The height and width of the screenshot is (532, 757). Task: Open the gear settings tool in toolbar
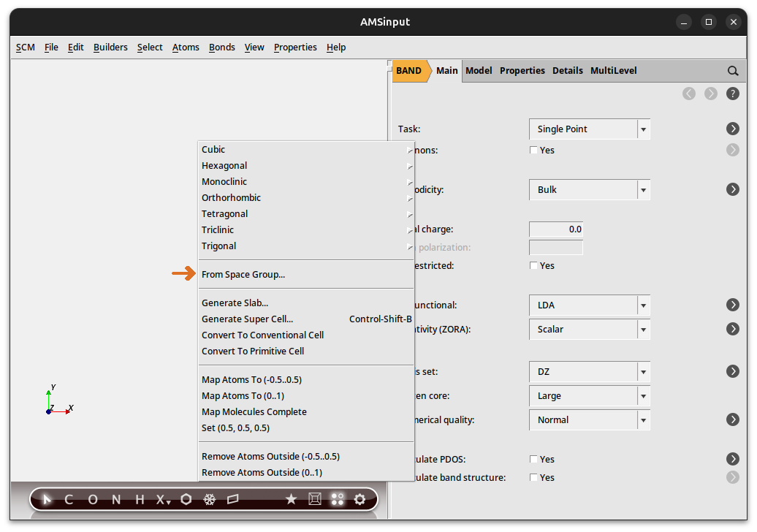click(360, 500)
